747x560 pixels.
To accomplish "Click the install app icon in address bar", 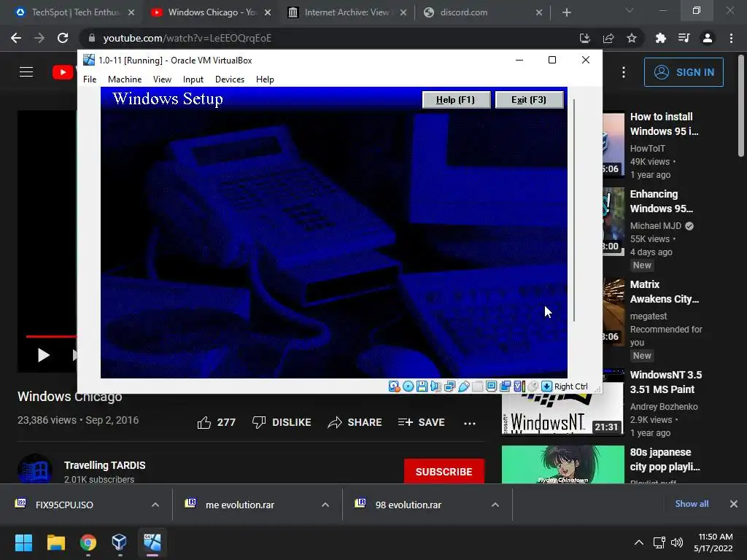I will click(x=584, y=38).
